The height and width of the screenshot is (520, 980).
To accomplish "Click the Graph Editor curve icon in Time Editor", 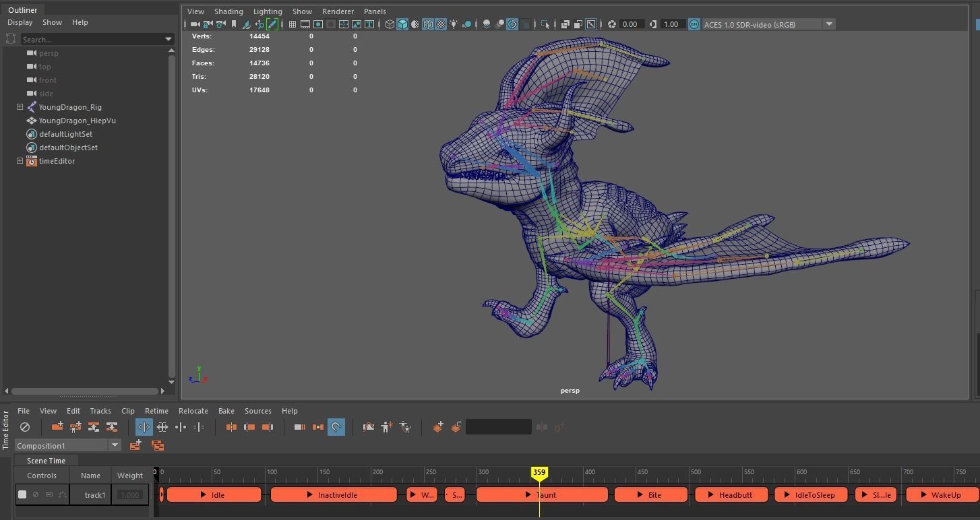I will [x=369, y=427].
